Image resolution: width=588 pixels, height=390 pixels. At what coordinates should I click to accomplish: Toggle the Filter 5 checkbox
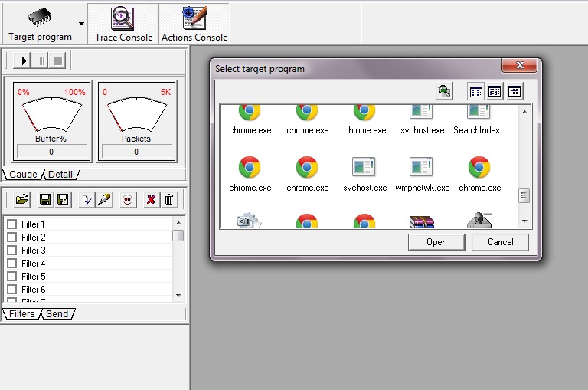(x=12, y=277)
